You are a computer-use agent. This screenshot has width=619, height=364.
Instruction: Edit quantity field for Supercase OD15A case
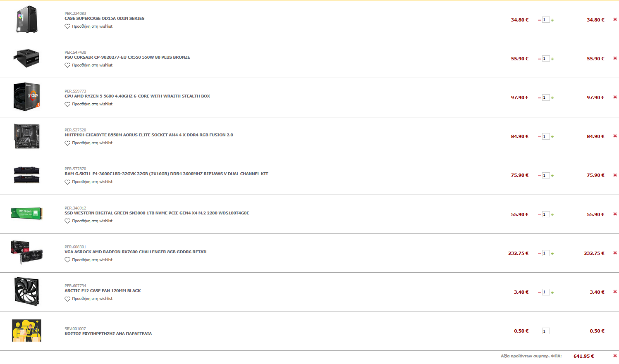coord(546,20)
